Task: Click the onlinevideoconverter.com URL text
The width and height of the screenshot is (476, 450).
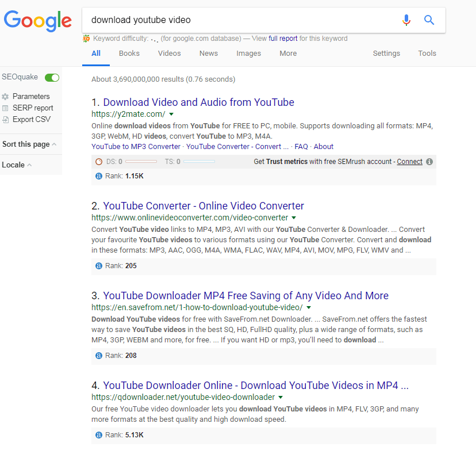Action: point(190,218)
